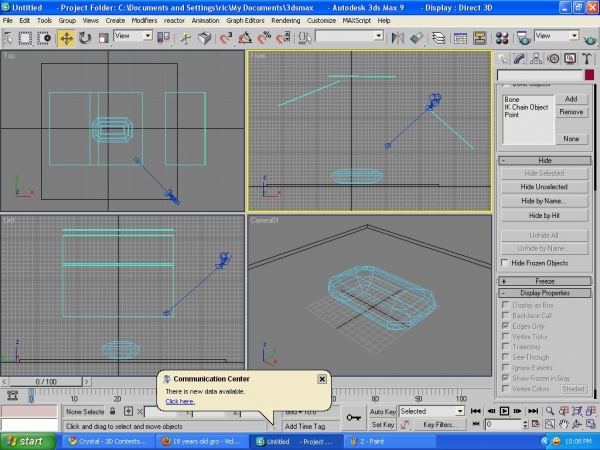Switch to the Motion command panel tab

(553, 59)
